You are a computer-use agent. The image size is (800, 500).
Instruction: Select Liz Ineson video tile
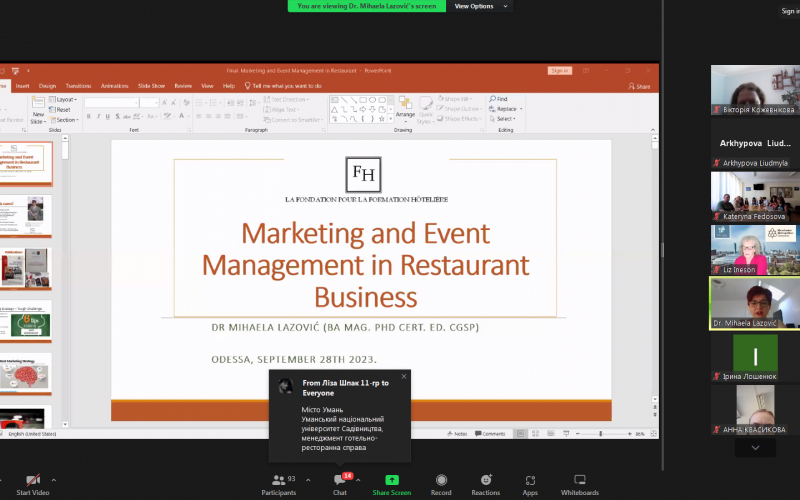755,249
